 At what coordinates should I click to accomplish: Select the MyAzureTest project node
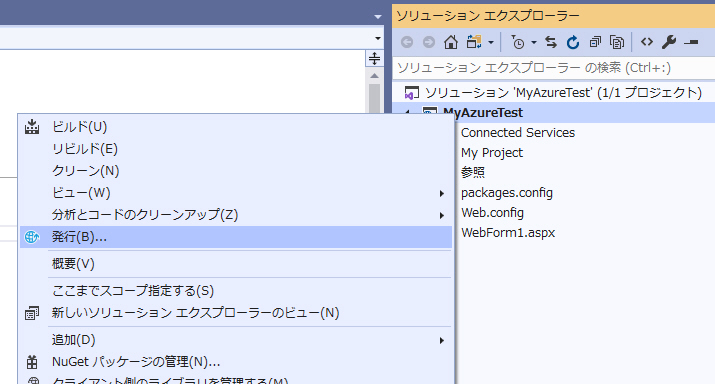click(x=483, y=113)
